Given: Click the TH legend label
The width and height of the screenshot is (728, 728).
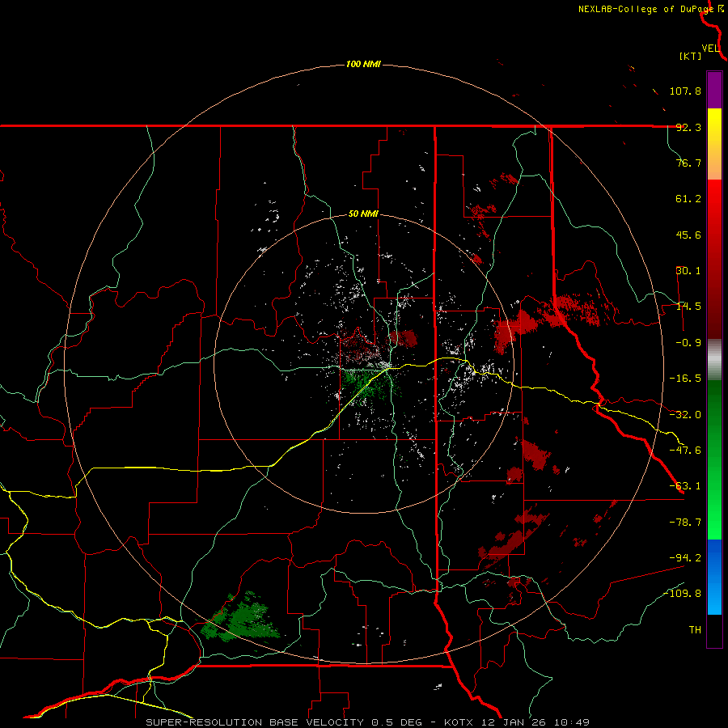Looking at the screenshot, I should pyautogui.click(x=695, y=630).
